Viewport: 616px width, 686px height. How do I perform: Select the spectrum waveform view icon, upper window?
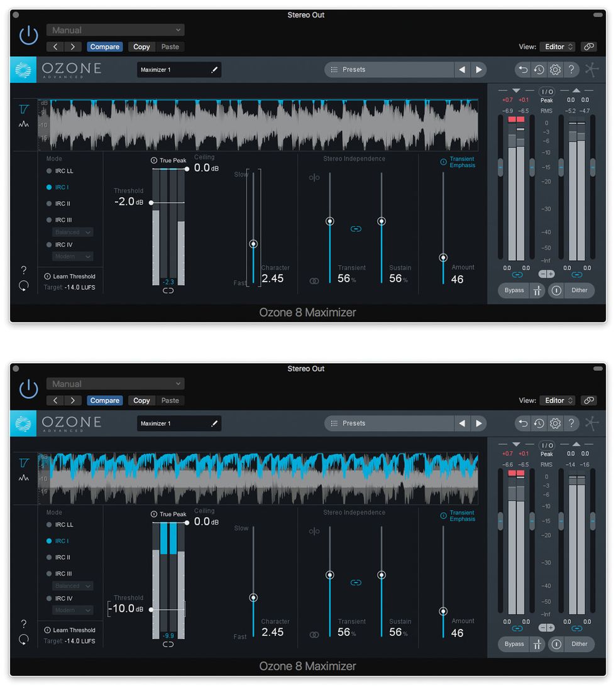tap(24, 124)
